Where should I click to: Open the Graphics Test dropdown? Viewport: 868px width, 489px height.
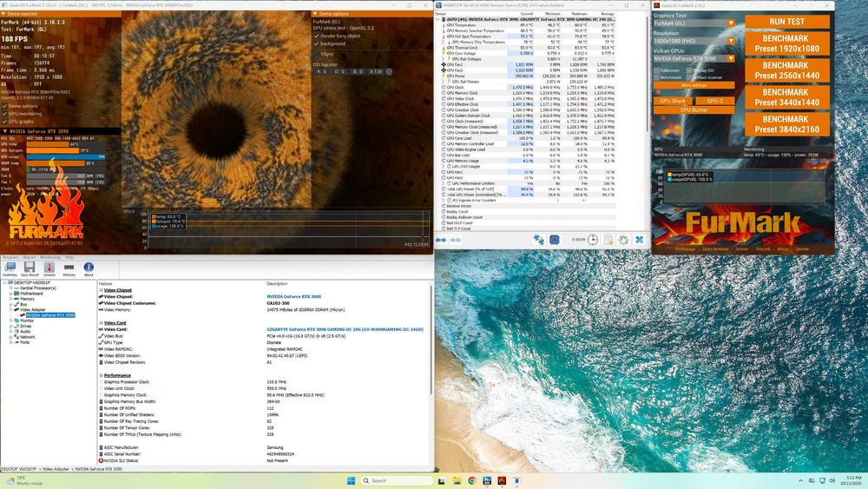tap(694, 23)
